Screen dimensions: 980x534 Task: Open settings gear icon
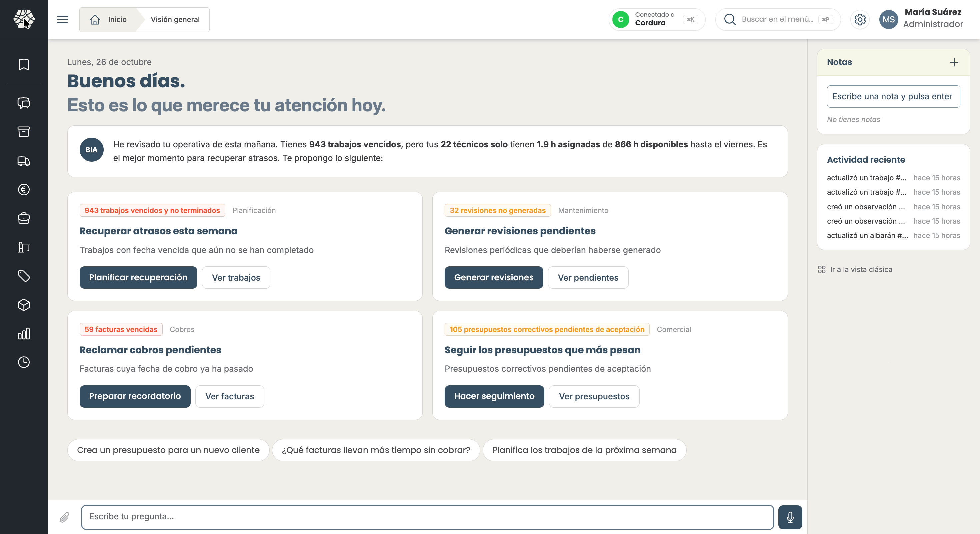[860, 19]
